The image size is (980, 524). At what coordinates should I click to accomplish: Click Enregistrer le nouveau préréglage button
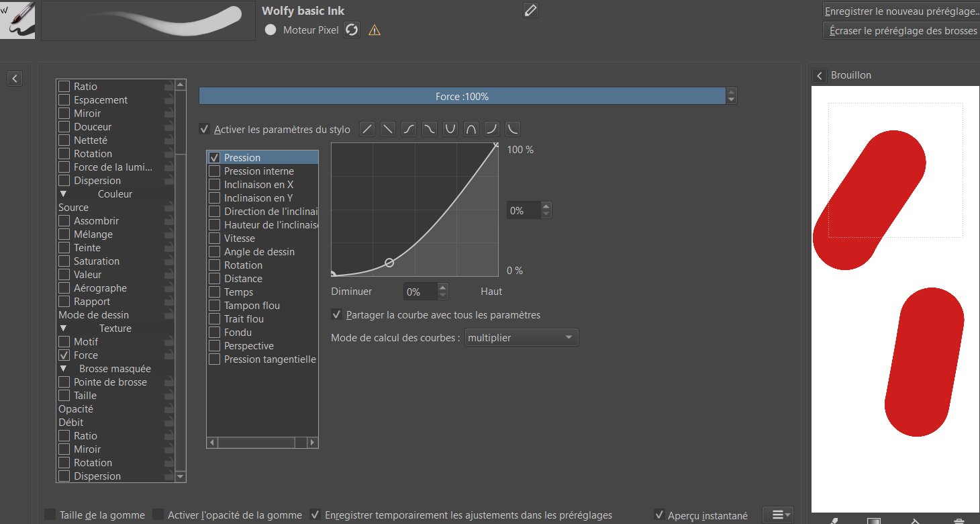click(x=901, y=11)
